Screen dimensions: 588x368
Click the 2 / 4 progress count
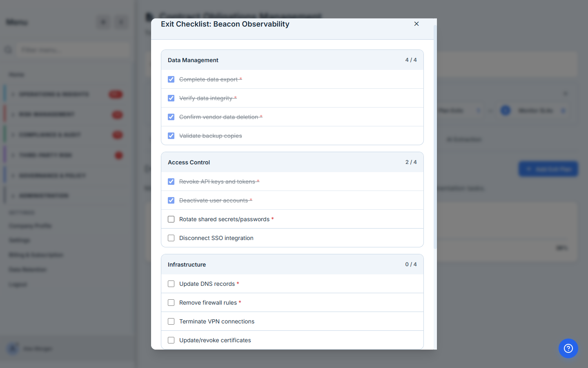(x=411, y=162)
